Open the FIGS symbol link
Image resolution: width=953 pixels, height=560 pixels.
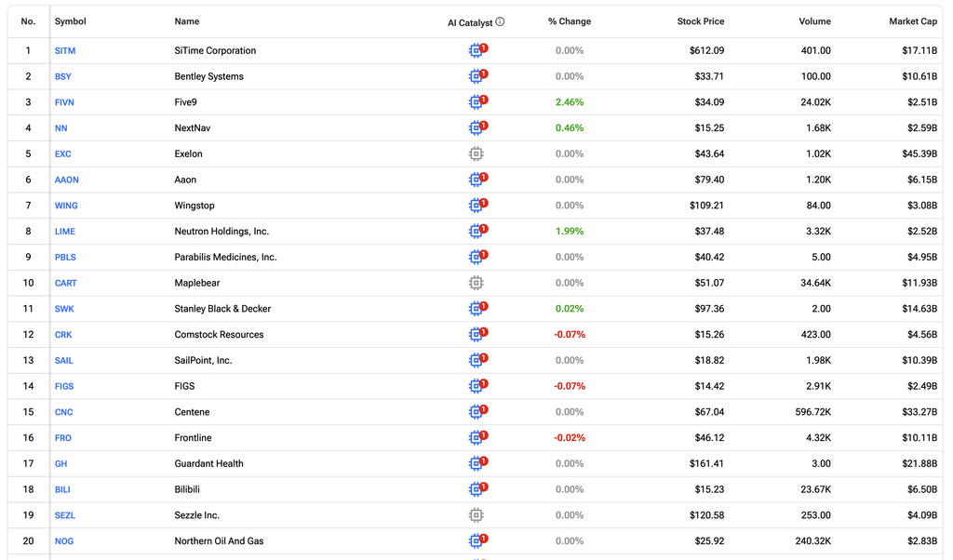(x=64, y=386)
